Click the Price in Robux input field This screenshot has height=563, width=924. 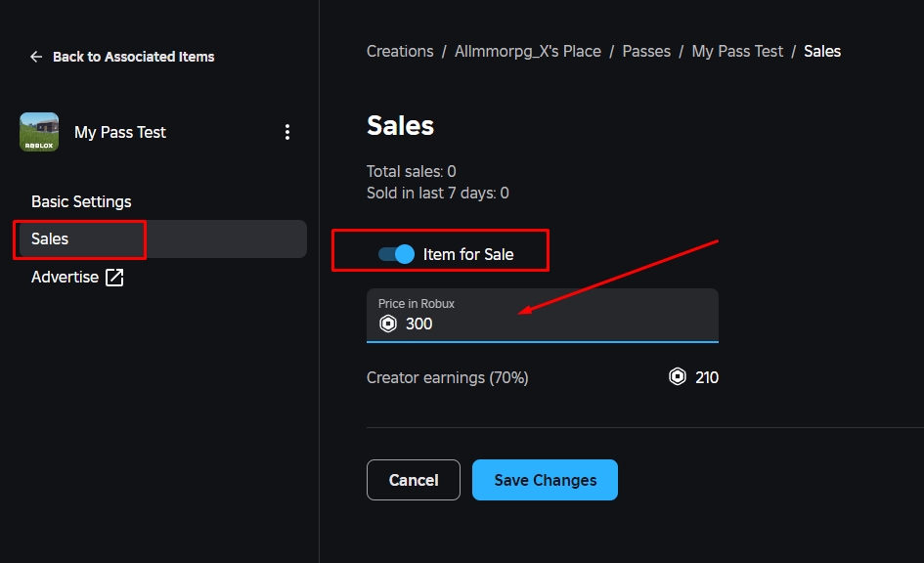click(542, 315)
